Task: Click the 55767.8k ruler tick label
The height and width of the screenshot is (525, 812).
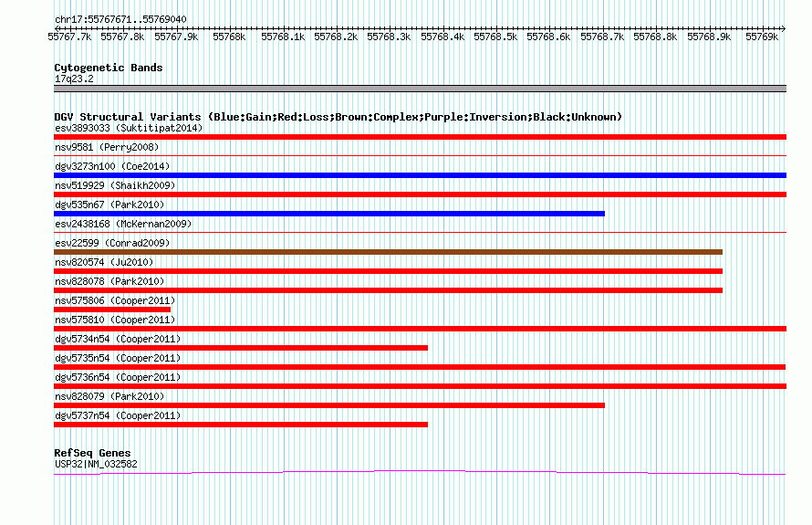Action: [x=123, y=37]
